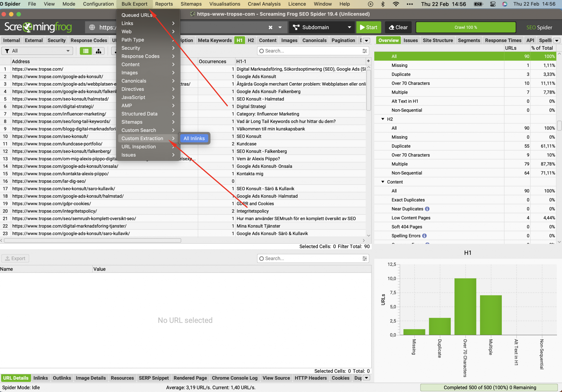Show more bottom tabs dropdown arrow
The width and height of the screenshot is (562, 392).
tap(366, 378)
